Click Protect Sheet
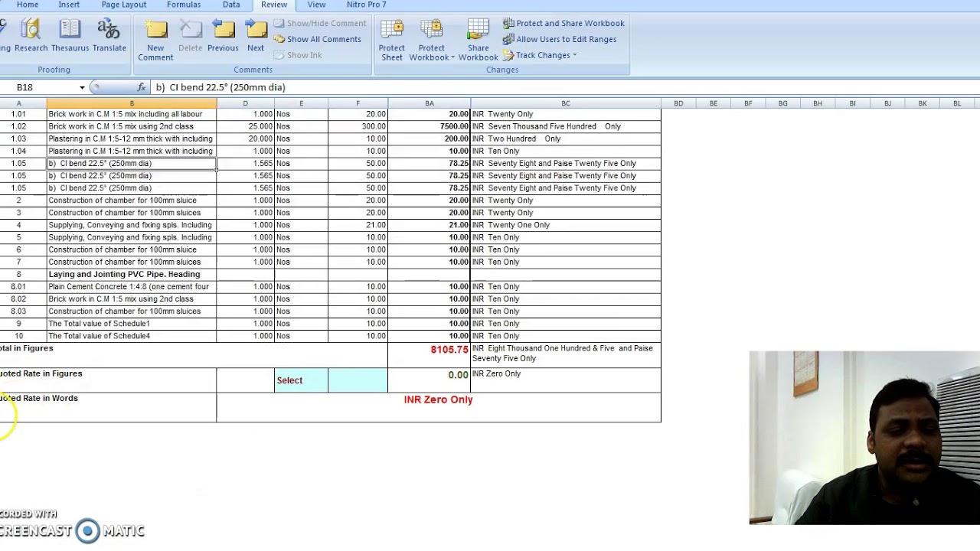 (391, 41)
